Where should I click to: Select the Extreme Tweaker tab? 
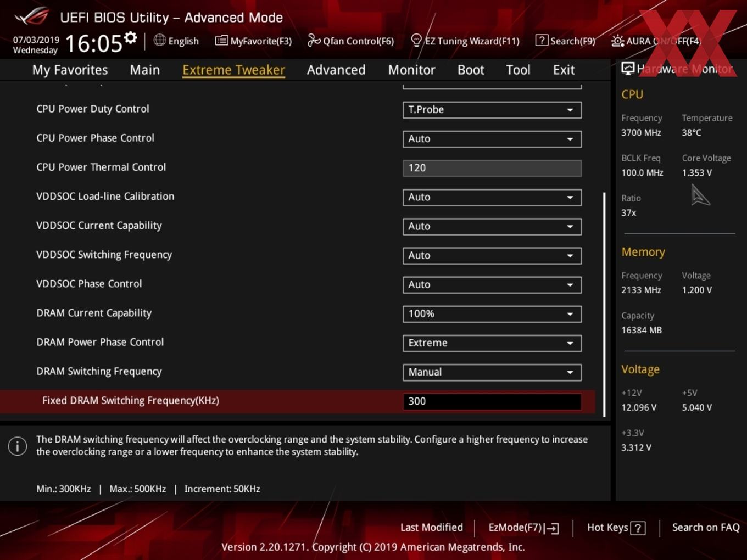233,70
